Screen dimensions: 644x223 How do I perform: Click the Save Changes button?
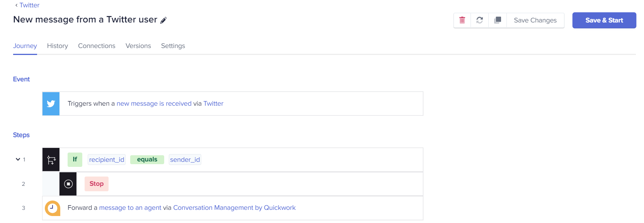pyautogui.click(x=535, y=20)
